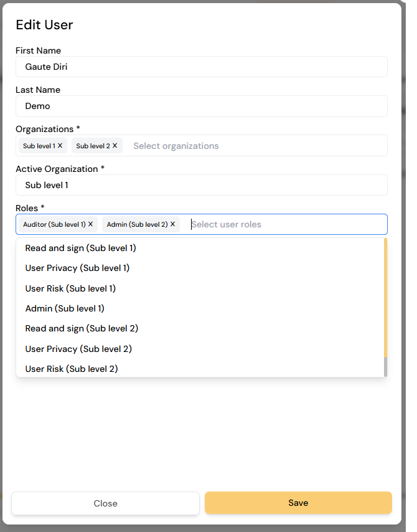Click the First Name input field
The width and height of the screenshot is (417, 532).
(x=202, y=67)
